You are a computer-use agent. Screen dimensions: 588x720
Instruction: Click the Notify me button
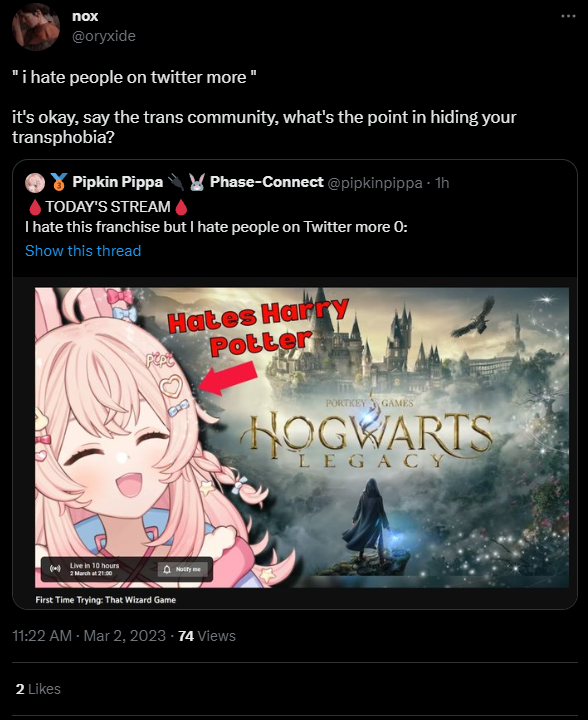183,569
